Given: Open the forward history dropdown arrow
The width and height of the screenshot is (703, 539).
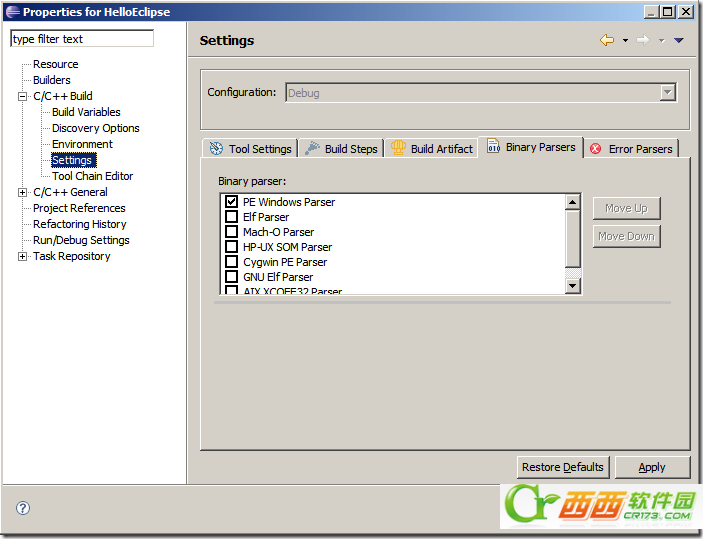Looking at the screenshot, I should point(661,40).
